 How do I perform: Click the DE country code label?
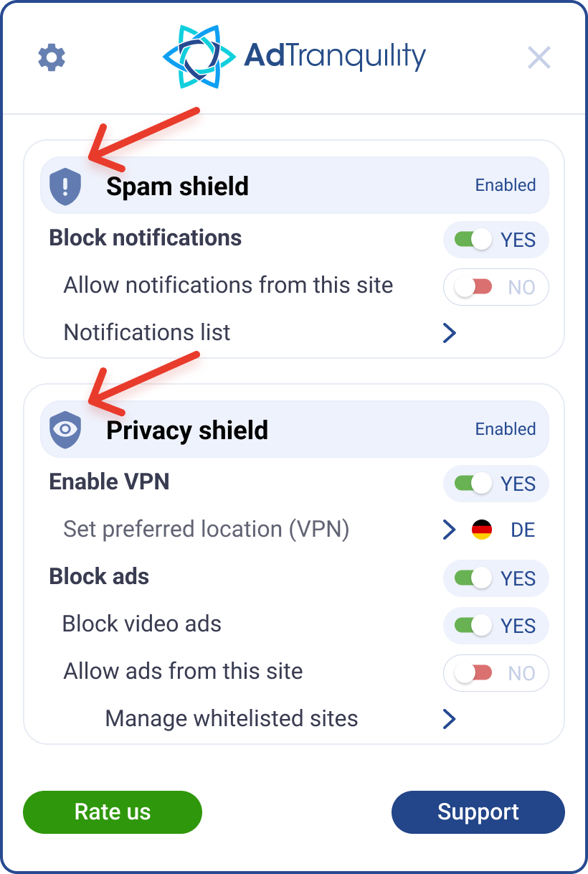(x=523, y=530)
